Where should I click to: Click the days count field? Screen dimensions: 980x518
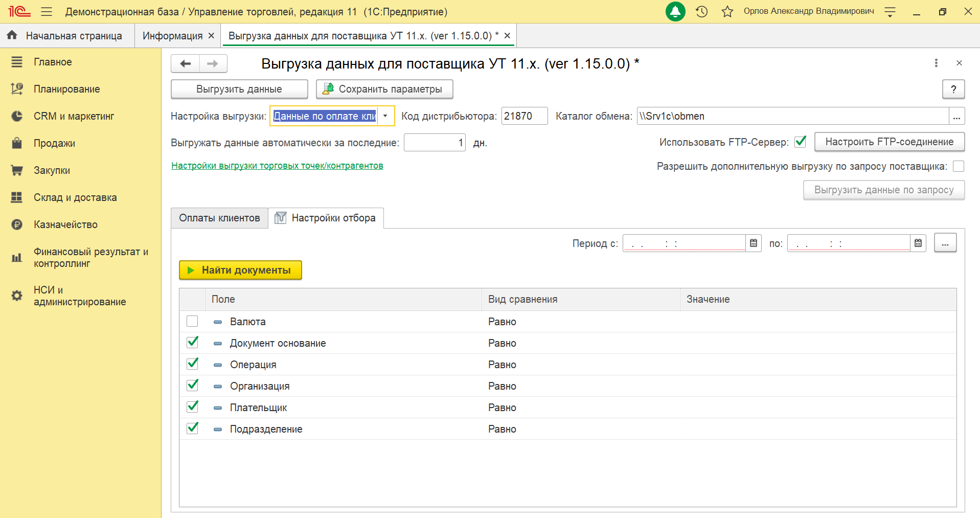tap(435, 142)
